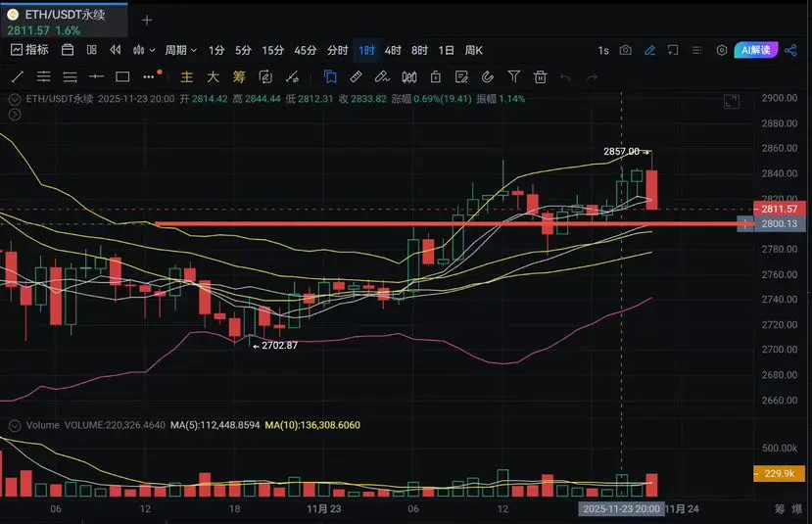812x524 pixels.
Task: Click the calendar/date range icon
Action: 68,50
